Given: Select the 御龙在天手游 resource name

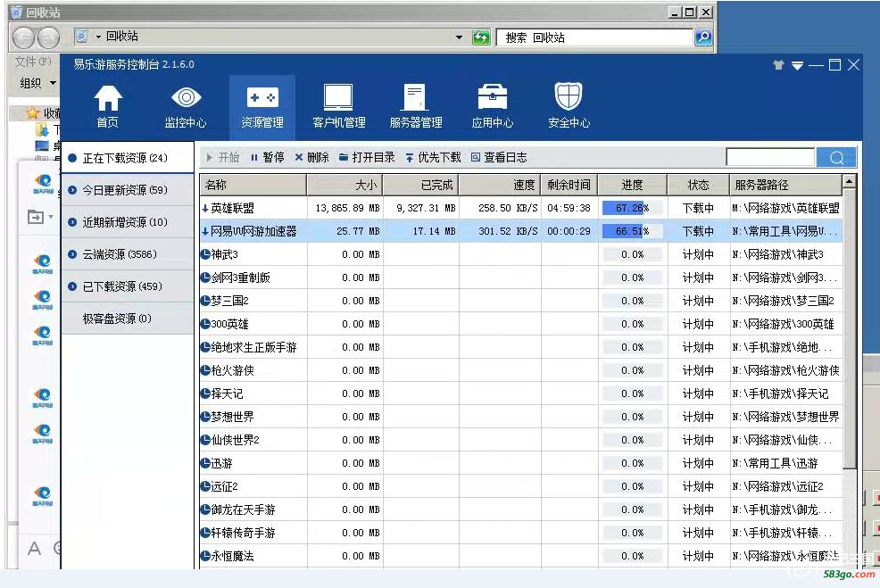Looking at the screenshot, I should click(x=243, y=509).
